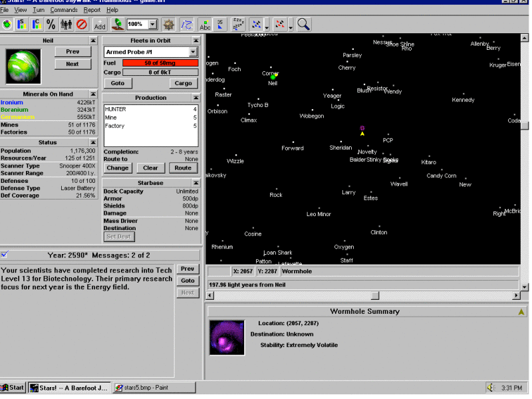Open the View menu
Image resolution: width=532 pixels, height=399 pixels.
click(21, 10)
